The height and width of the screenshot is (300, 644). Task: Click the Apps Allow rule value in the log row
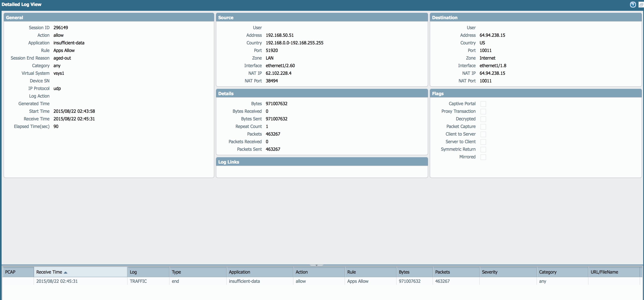(358, 281)
